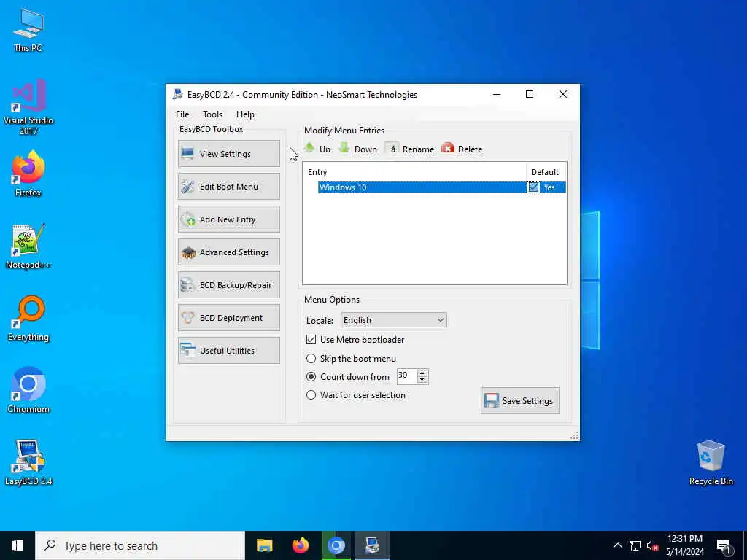Decrease countdown with the down spinner arrow

pyautogui.click(x=422, y=379)
